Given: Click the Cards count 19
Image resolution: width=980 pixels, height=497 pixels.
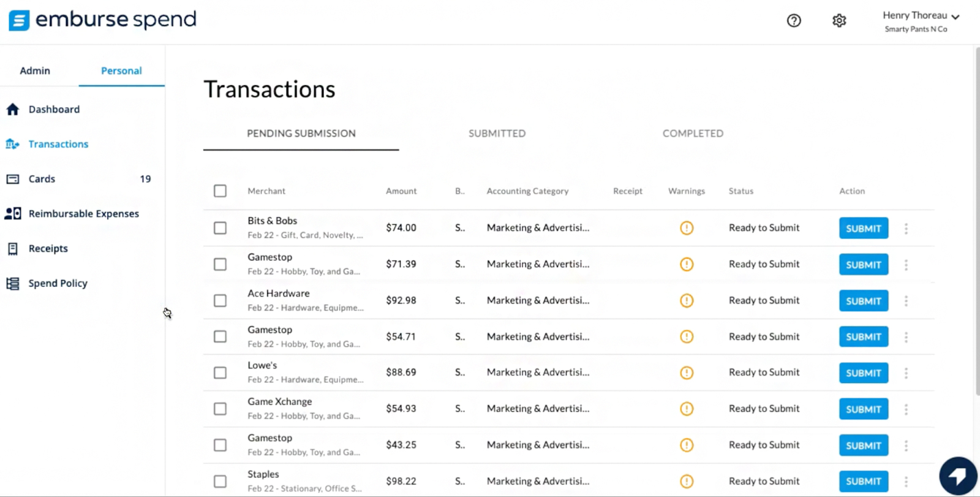Looking at the screenshot, I should (x=145, y=179).
